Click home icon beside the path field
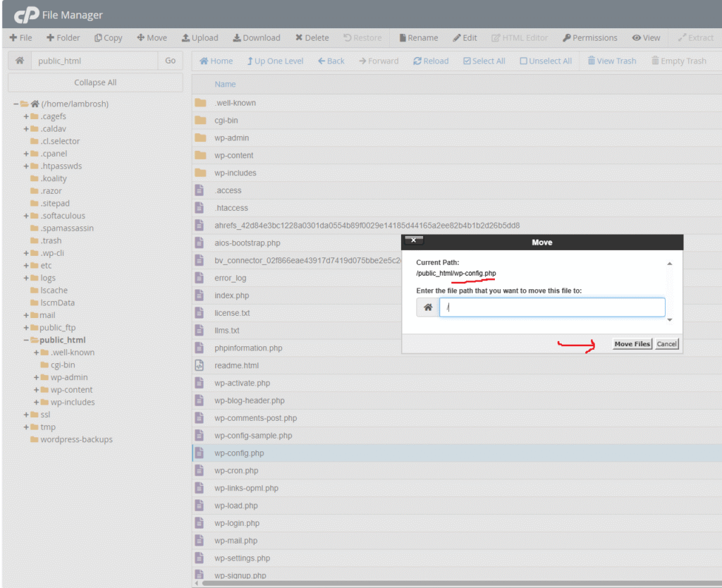The image size is (722, 588). [x=20, y=61]
